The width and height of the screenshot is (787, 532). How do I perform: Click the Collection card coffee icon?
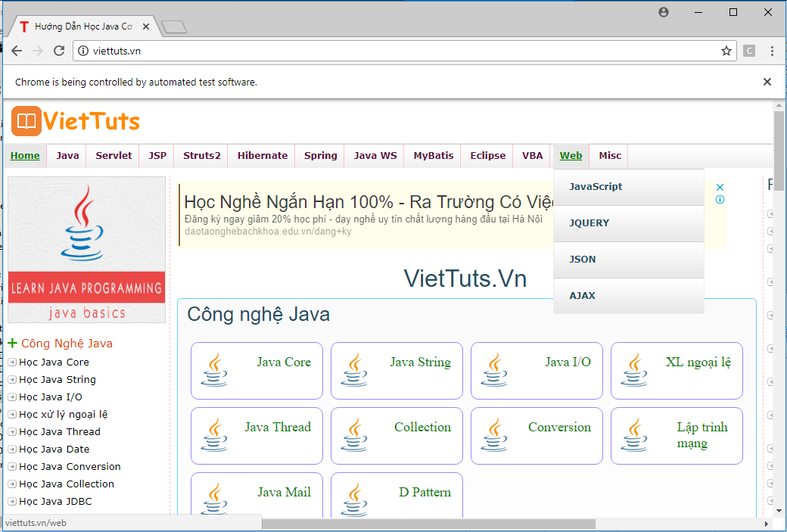pyautogui.click(x=354, y=435)
